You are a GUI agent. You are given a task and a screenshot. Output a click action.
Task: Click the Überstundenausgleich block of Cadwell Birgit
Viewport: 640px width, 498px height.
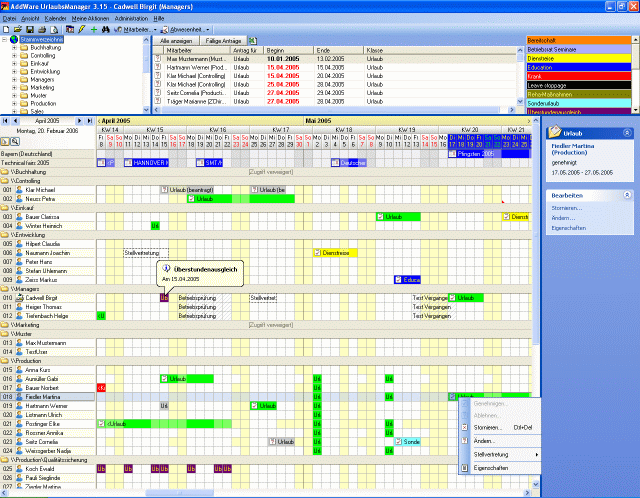pos(164,298)
